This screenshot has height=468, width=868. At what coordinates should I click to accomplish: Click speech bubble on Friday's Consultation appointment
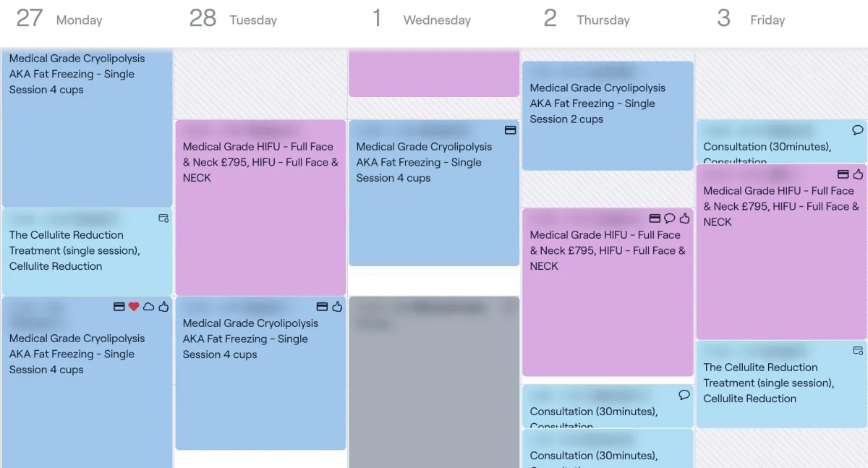(858, 130)
